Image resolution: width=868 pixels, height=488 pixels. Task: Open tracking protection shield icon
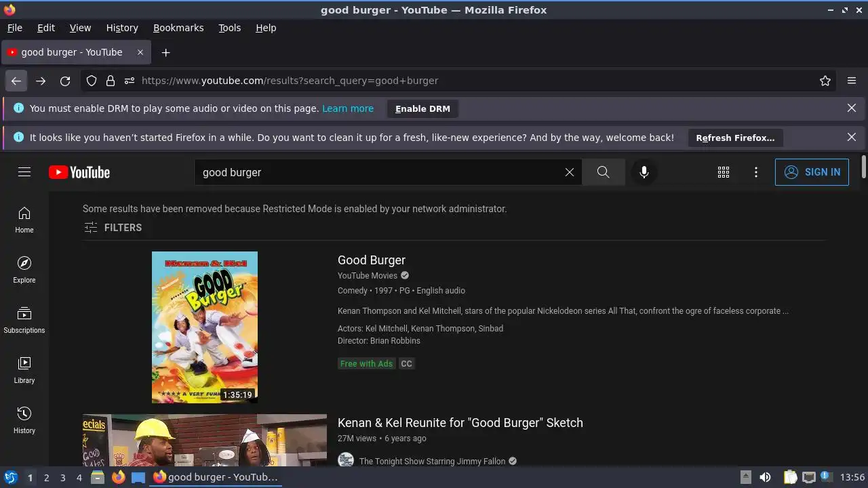pyautogui.click(x=92, y=81)
